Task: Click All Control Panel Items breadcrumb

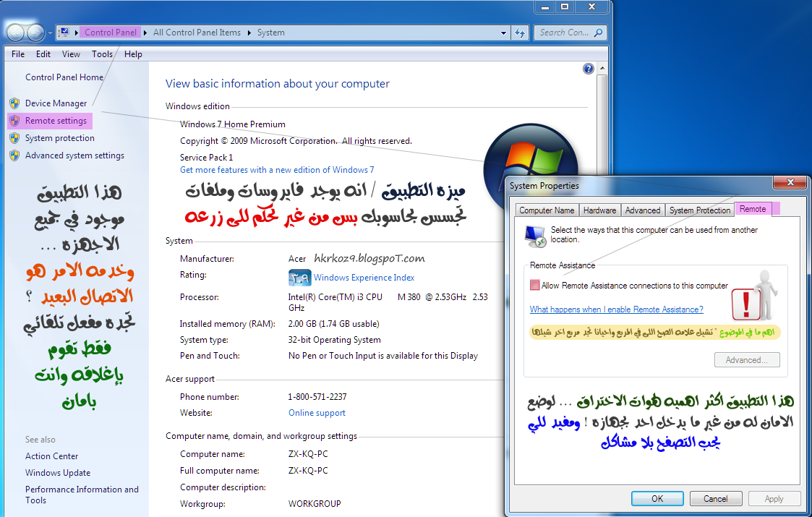Action: pyautogui.click(x=197, y=33)
